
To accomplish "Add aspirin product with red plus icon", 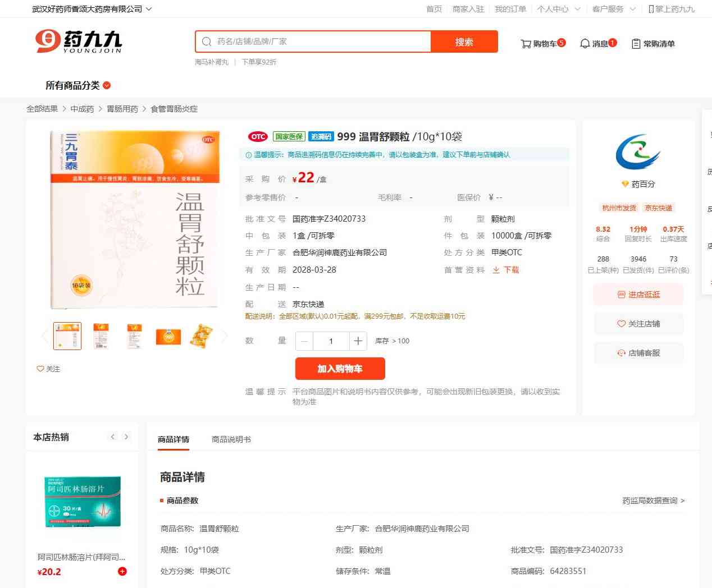I will click(122, 571).
